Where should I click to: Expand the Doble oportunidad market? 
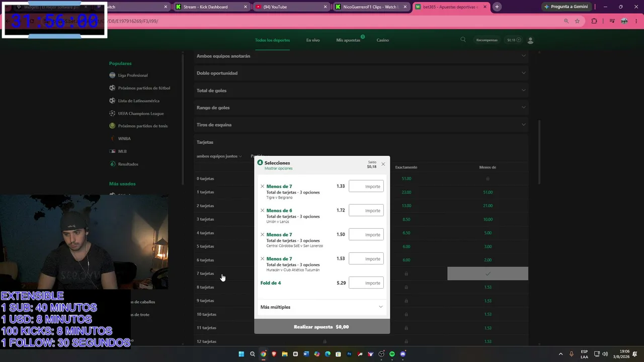point(361,73)
